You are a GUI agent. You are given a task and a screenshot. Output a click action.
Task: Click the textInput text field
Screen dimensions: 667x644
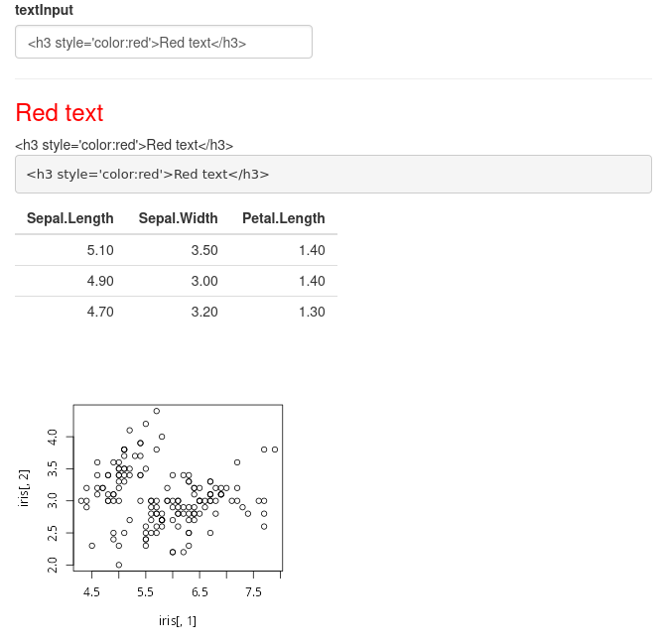coord(164,42)
